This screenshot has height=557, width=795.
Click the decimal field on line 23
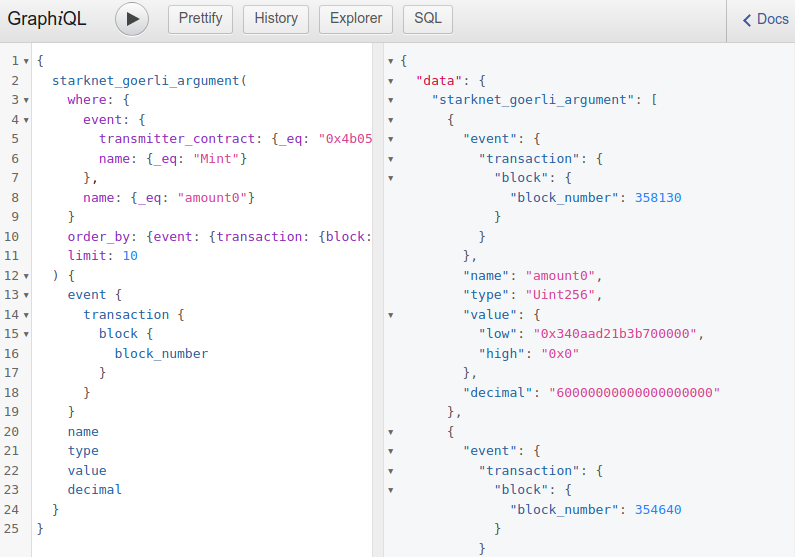(x=95, y=490)
